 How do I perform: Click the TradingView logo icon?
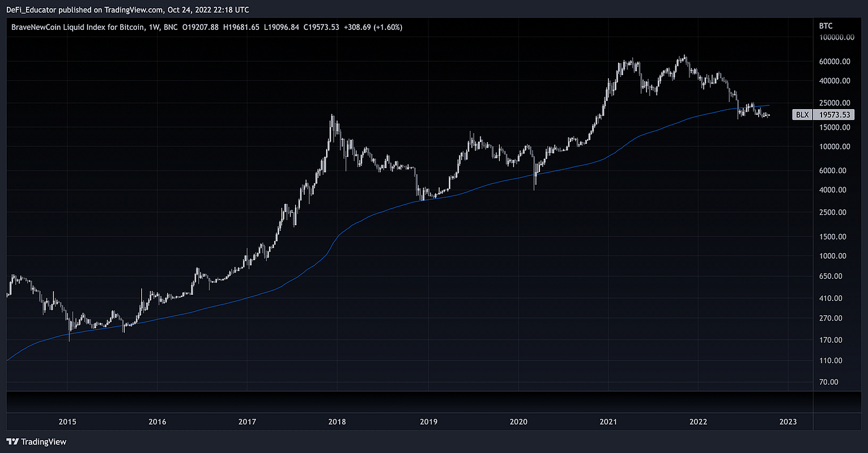point(11,442)
